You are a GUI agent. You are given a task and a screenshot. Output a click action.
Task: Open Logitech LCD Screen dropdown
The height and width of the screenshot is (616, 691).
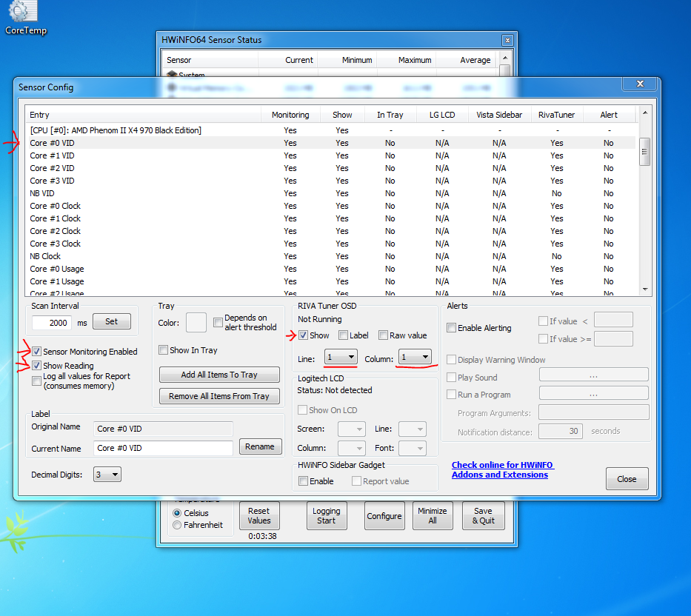click(351, 429)
